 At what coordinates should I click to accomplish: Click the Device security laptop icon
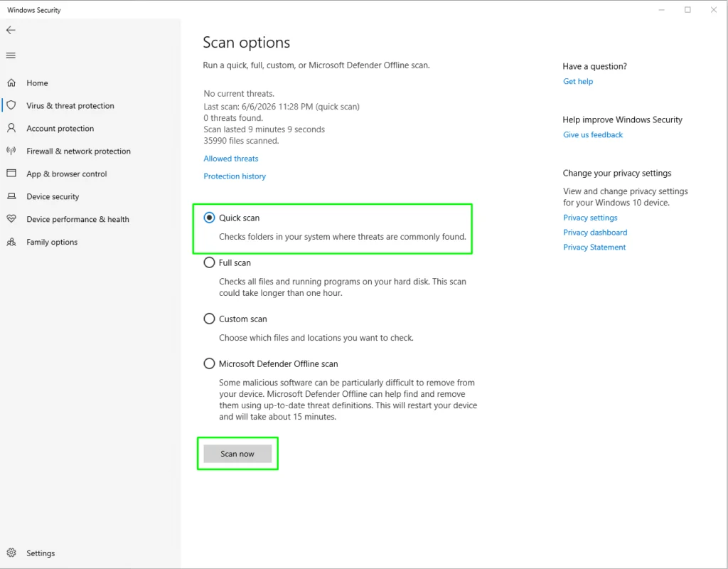(x=11, y=196)
